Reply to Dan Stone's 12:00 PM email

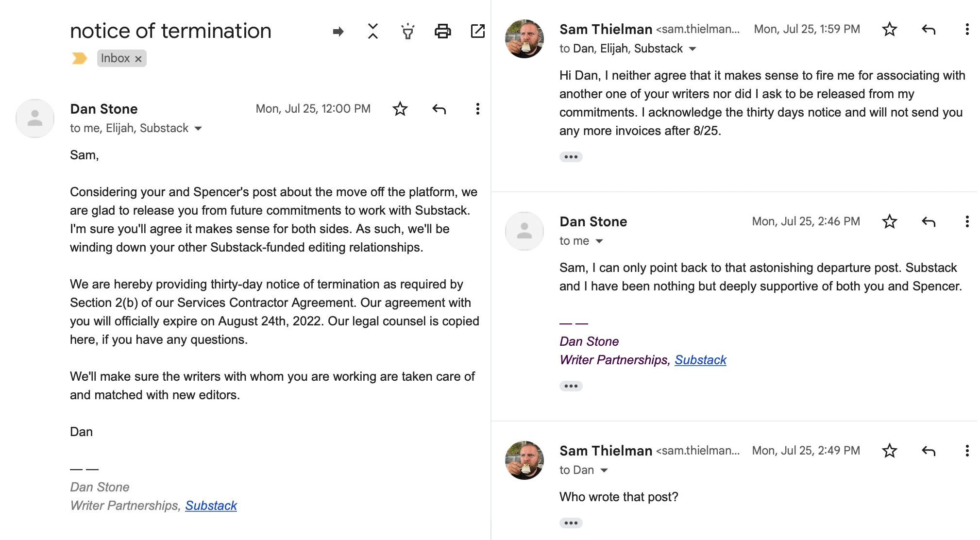pyautogui.click(x=439, y=109)
